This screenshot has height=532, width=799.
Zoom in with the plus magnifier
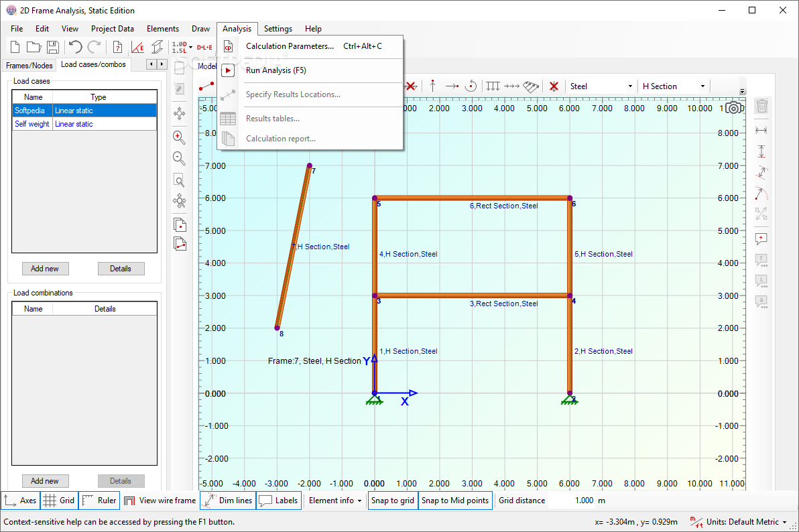tap(180, 137)
